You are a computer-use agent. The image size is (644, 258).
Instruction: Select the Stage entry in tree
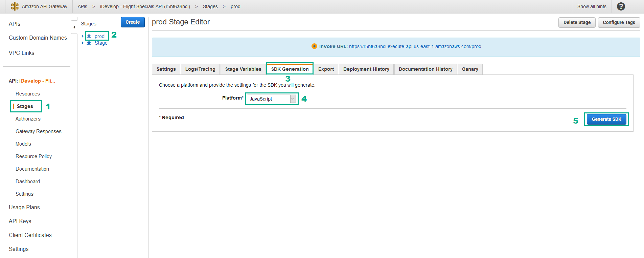coord(101,43)
